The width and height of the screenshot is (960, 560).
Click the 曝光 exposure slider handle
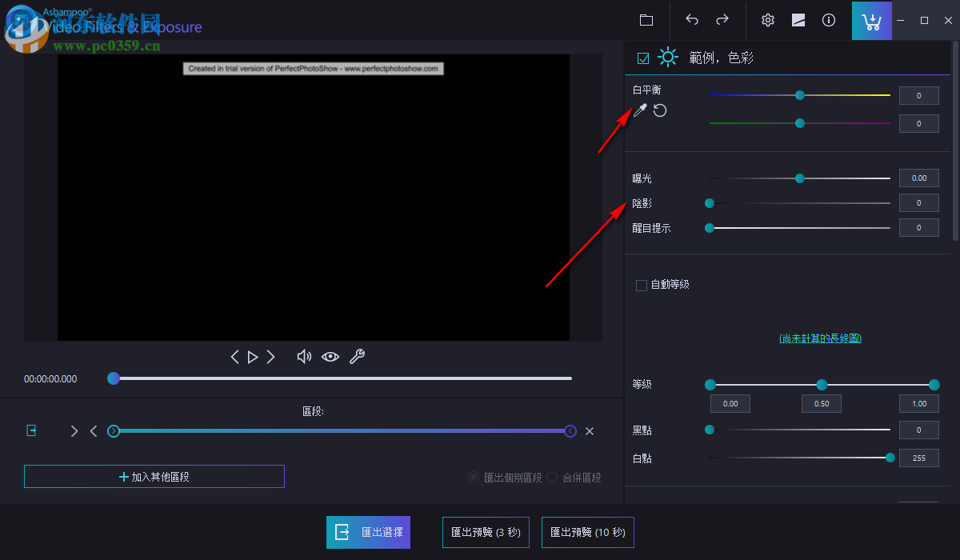click(x=798, y=178)
